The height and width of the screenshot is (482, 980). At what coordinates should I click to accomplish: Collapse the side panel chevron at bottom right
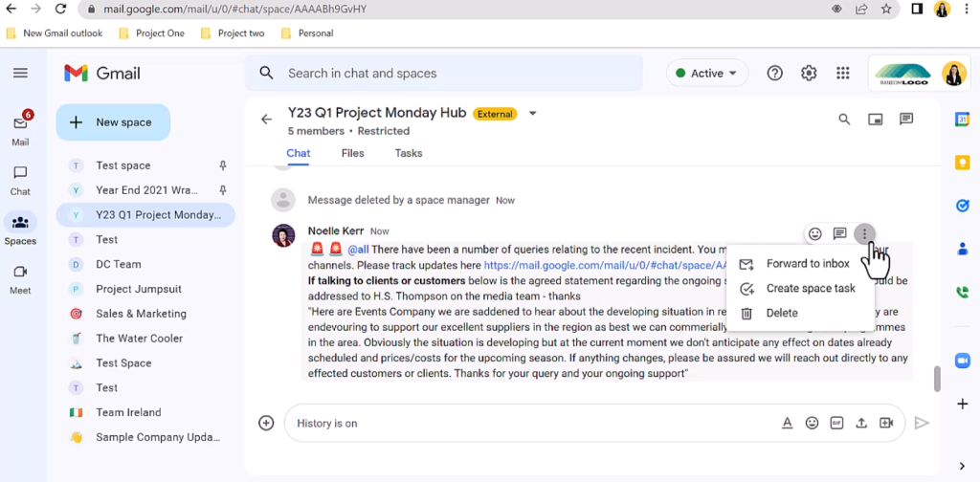click(x=963, y=466)
